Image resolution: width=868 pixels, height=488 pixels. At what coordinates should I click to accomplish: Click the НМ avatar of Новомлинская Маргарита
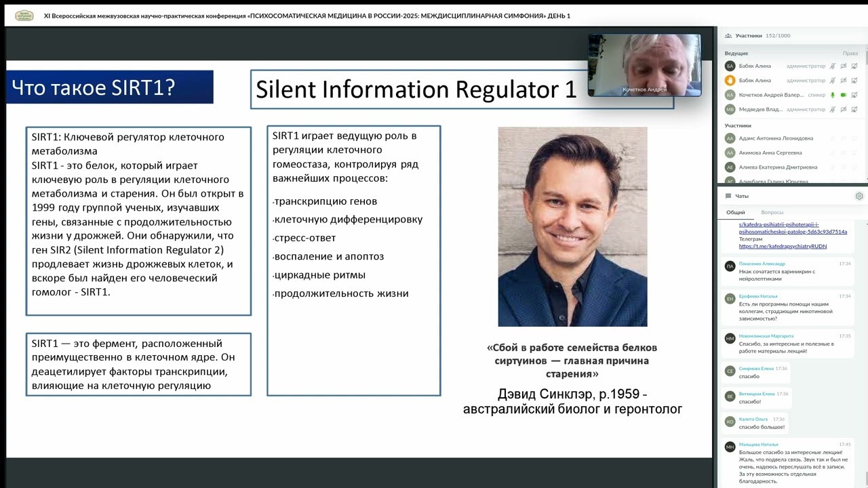730,338
